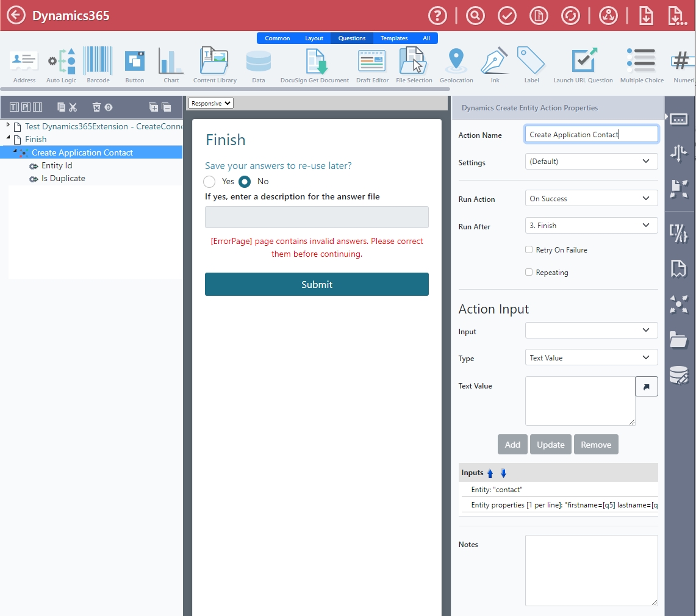The width and height of the screenshot is (696, 616).
Task: Collapse the Finish tree node
Action: (8, 138)
